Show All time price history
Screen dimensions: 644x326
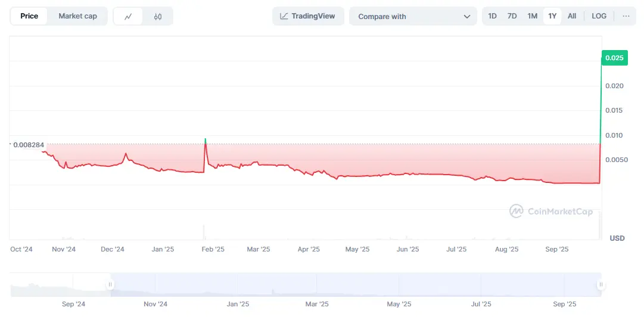coord(572,16)
